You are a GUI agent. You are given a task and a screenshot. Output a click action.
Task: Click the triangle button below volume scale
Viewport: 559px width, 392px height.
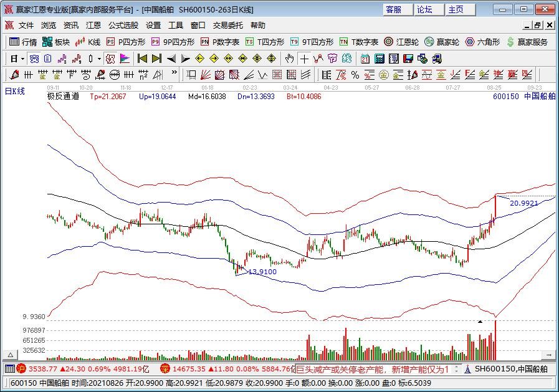point(11,355)
